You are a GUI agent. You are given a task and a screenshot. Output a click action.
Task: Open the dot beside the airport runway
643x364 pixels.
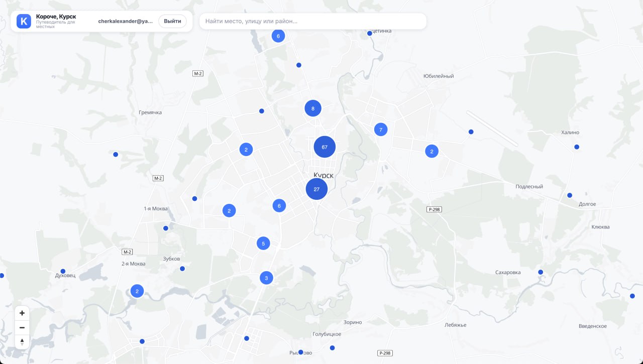(471, 132)
